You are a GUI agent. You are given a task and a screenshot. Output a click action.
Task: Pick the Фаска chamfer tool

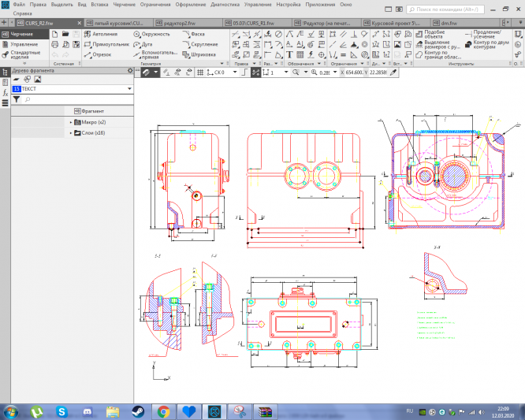[x=195, y=35]
